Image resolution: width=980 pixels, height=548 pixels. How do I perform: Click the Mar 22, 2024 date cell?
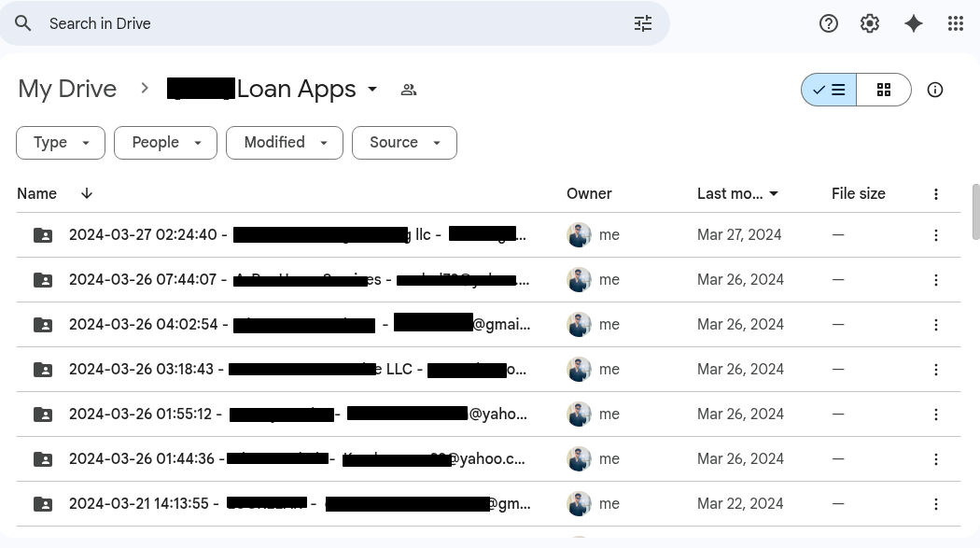click(x=740, y=504)
